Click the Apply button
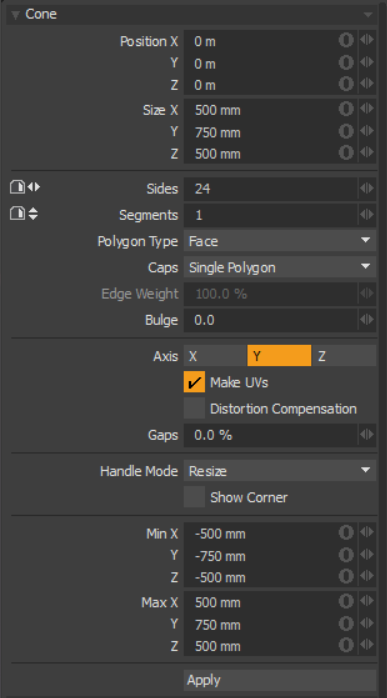Screen dimensions: 387x698 point(280,680)
